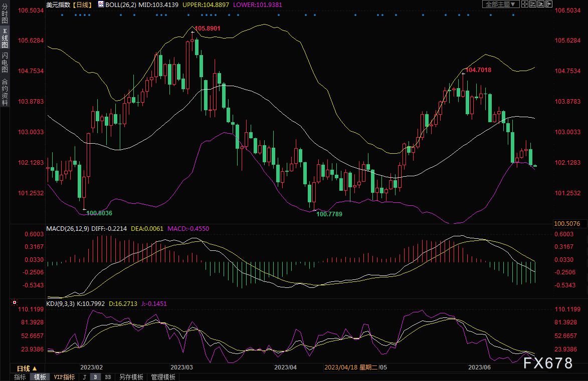Select the 指标 bottom tab
This screenshot has height=381, width=588.
[20, 377]
